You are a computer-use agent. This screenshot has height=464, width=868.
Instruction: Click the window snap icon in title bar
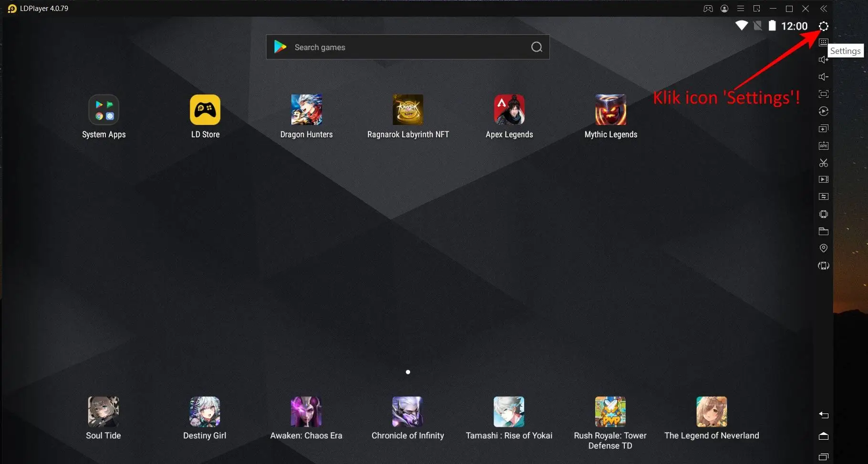(757, 9)
